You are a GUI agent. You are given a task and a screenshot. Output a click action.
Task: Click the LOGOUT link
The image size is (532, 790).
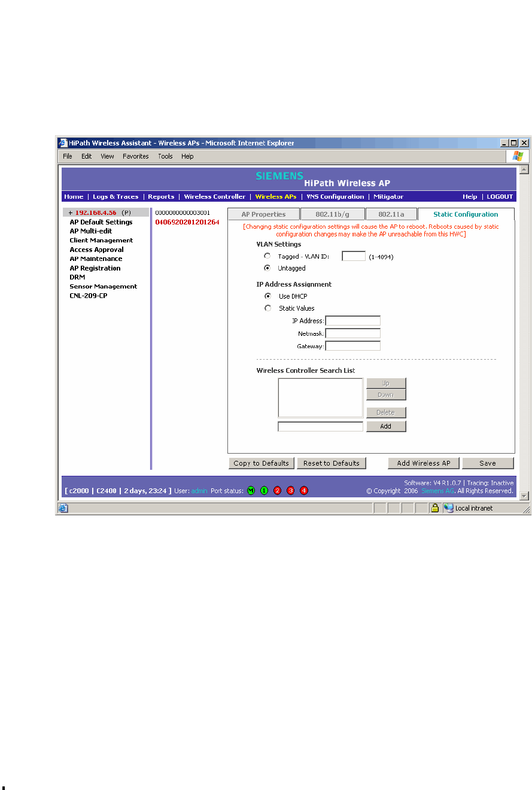click(500, 196)
